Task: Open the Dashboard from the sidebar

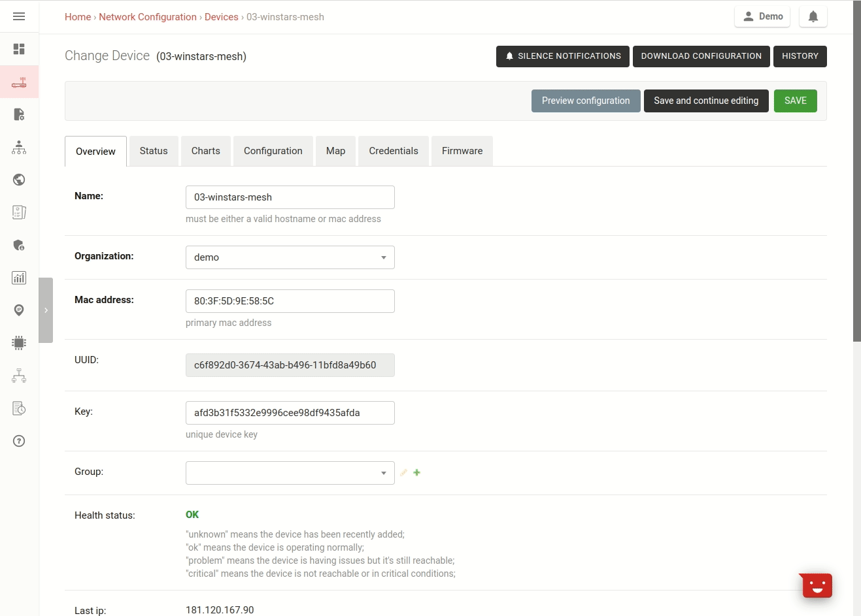Action: point(18,49)
